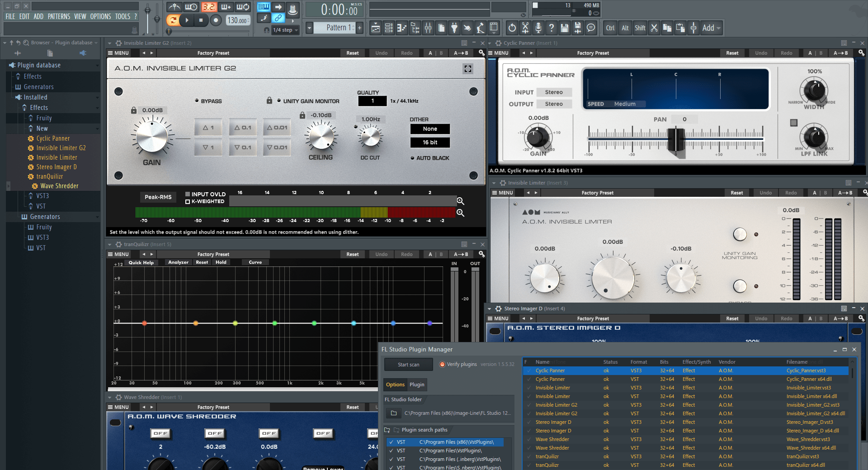The width and height of the screenshot is (868, 470).
Task: Enable K-WEIGHTED checkbox
Action: tap(188, 202)
